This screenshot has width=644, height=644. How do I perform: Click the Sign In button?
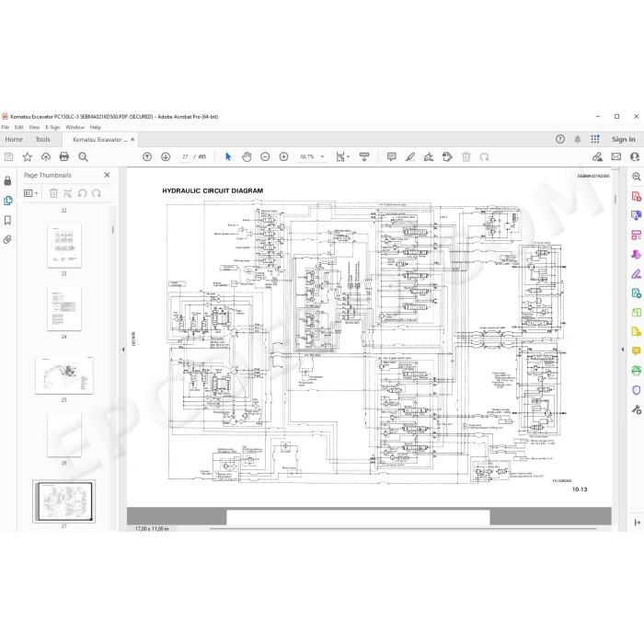(623, 139)
